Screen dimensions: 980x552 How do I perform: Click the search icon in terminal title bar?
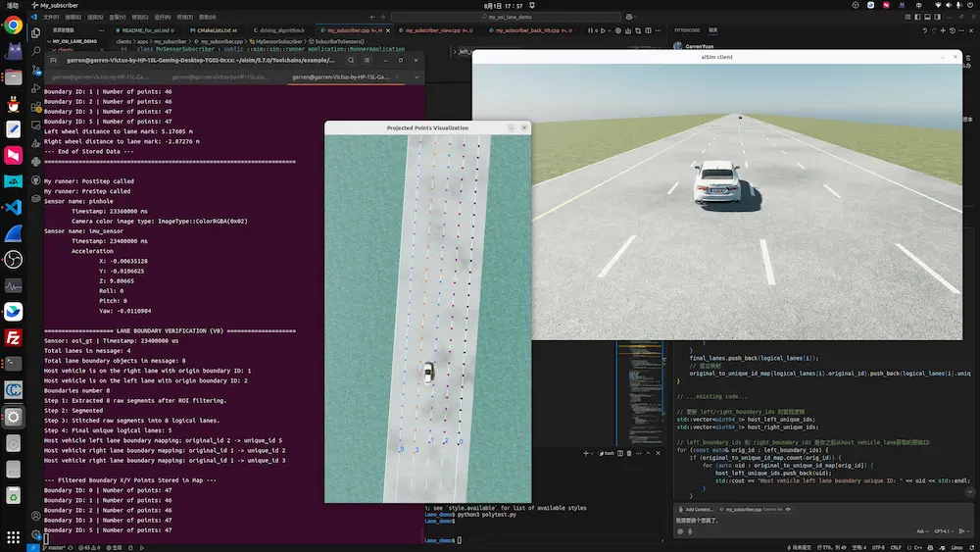pyautogui.click(x=351, y=61)
